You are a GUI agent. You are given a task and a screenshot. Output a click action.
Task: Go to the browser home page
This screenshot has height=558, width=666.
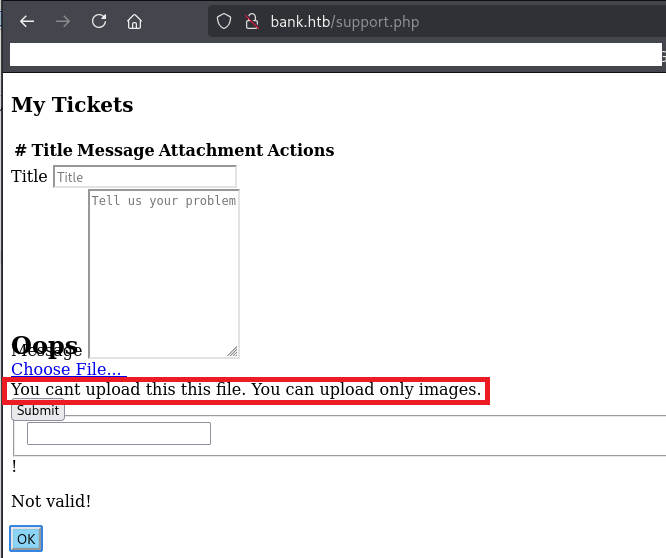134,21
